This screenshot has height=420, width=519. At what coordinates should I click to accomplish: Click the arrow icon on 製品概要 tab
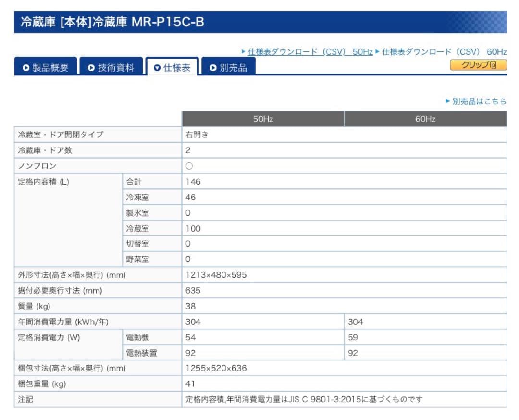click(x=26, y=68)
